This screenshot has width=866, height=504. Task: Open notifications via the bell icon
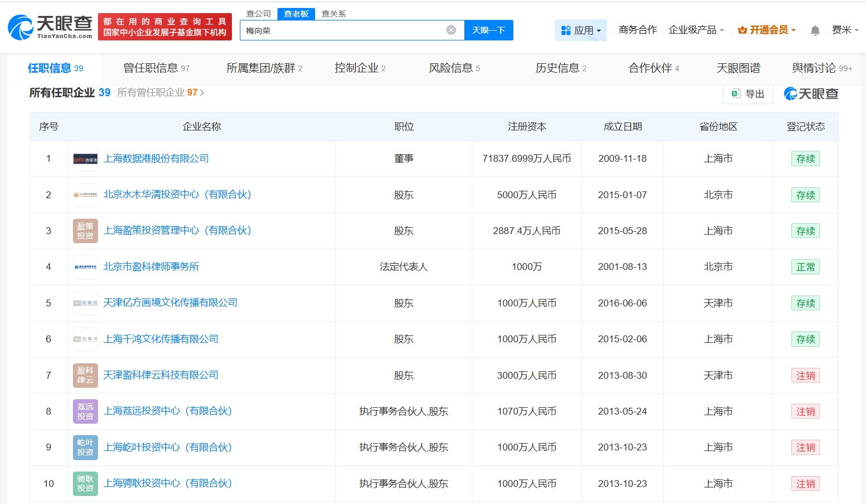pos(815,30)
